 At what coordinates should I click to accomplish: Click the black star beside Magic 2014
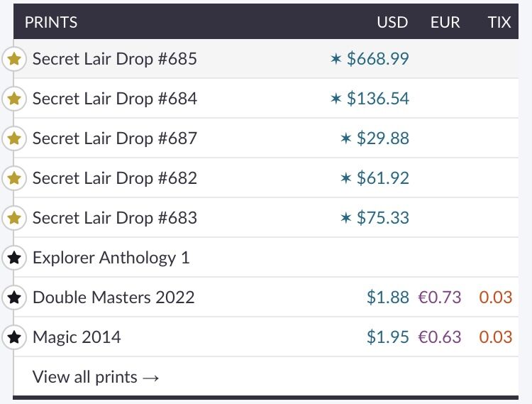[13, 337]
